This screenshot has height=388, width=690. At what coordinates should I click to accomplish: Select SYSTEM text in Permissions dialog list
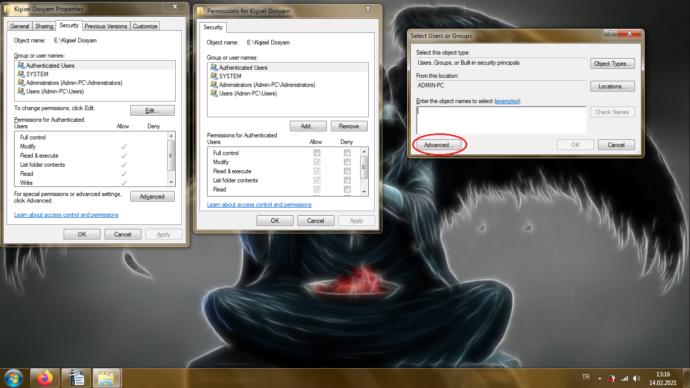[230, 76]
